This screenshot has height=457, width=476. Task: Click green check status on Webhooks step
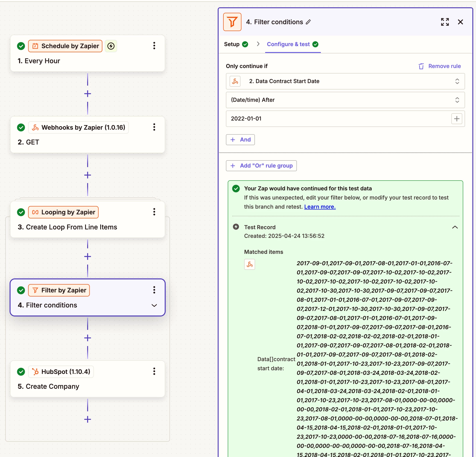pos(21,127)
